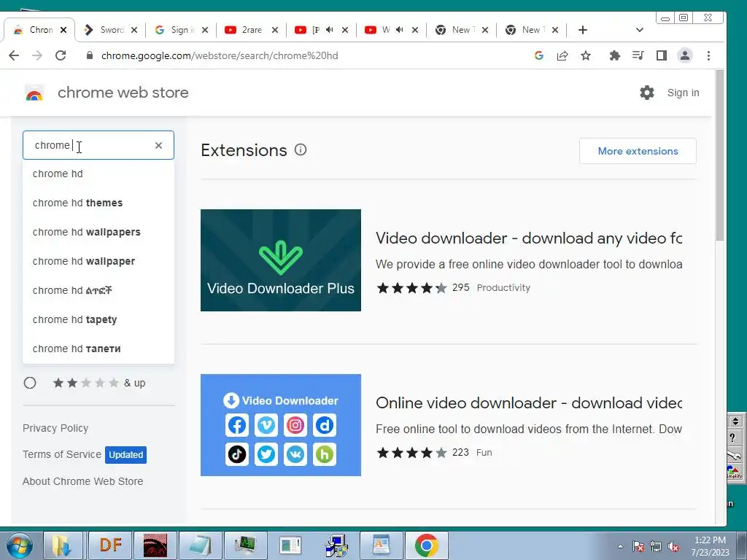
Task: Open the Chrome profile avatar
Action: tap(685, 55)
